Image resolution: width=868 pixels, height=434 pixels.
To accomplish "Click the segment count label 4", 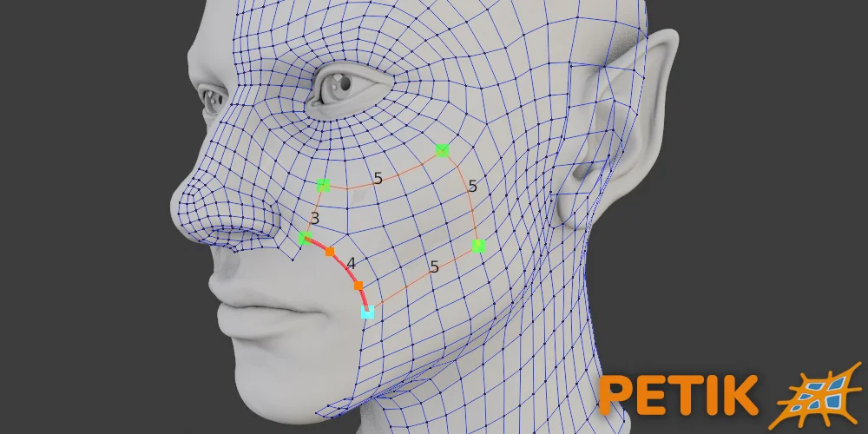I will [351, 262].
